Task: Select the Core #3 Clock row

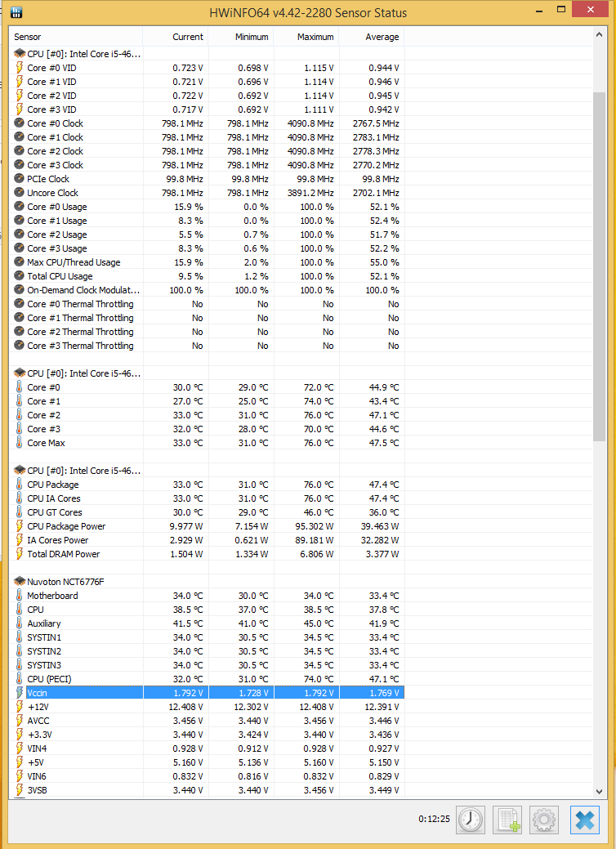Action: point(207,164)
